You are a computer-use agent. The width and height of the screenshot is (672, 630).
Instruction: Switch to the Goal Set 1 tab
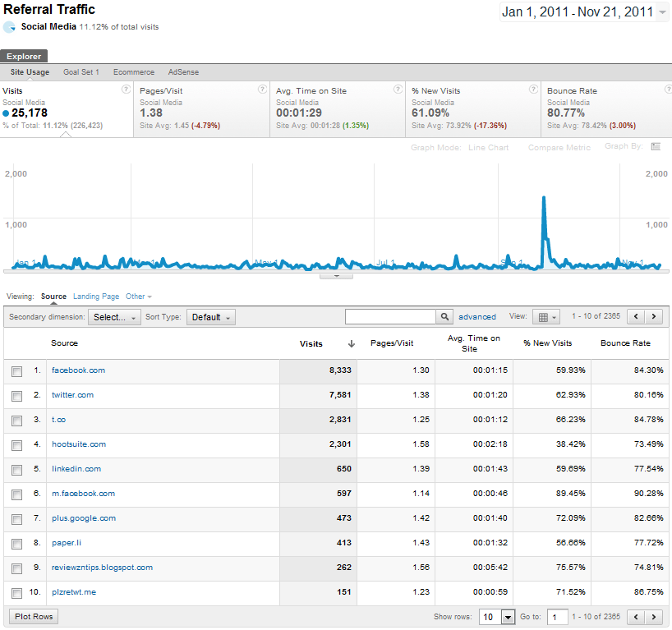pyautogui.click(x=81, y=72)
